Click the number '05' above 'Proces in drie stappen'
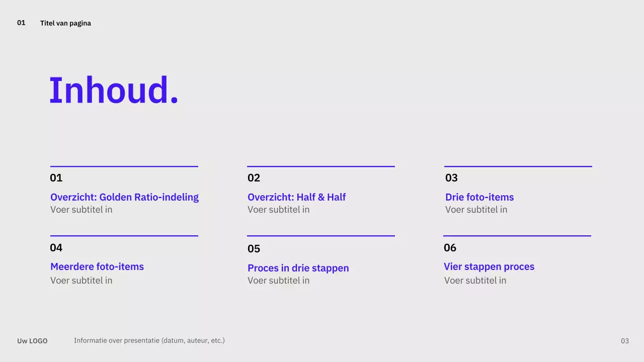 point(254,249)
